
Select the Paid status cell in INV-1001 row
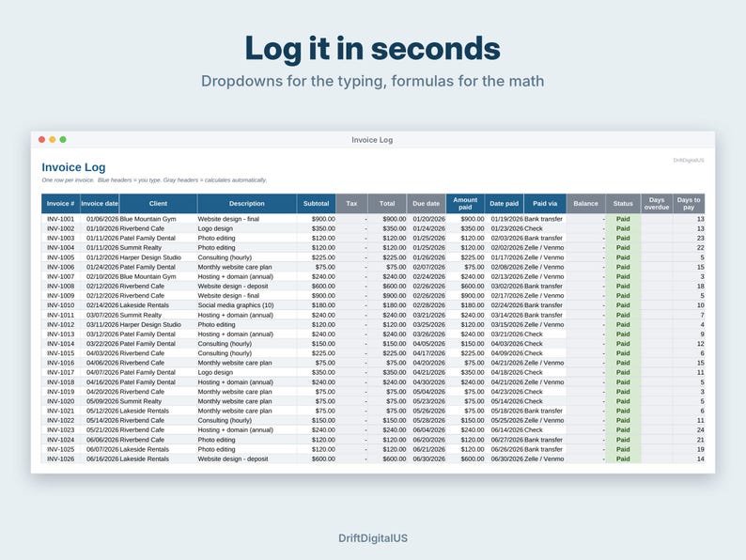[623, 219]
